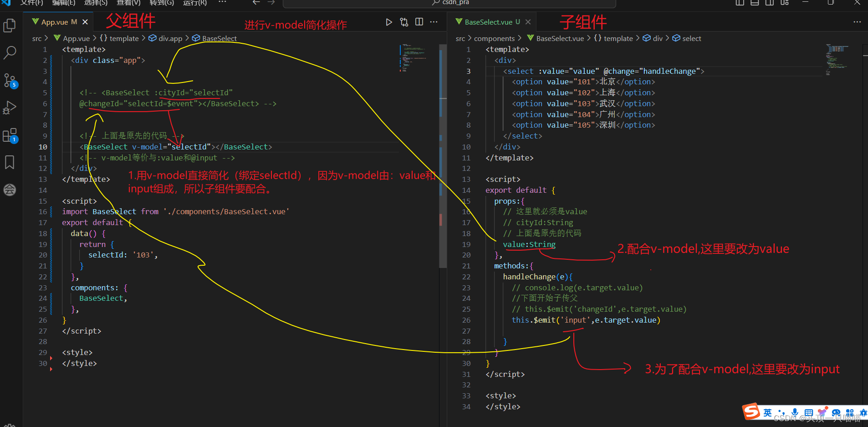The height and width of the screenshot is (427, 868).
Task: Open the Search view in the activity bar
Action: coord(10,53)
